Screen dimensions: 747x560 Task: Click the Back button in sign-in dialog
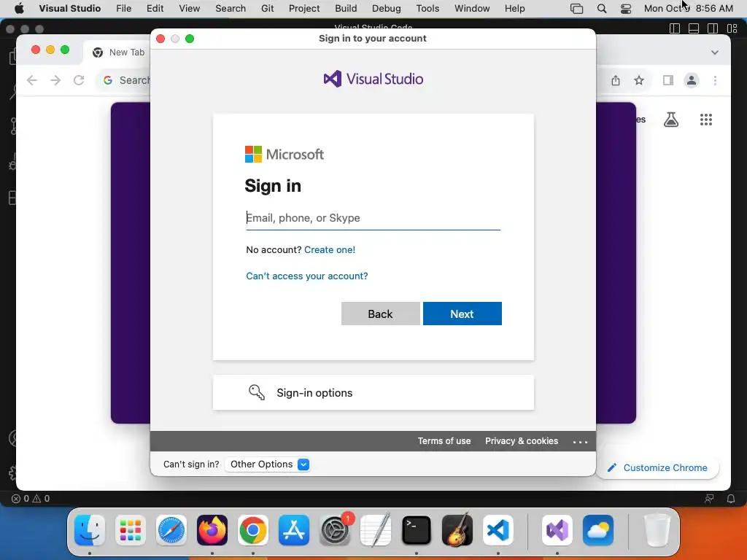pyautogui.click(x=380, y=314)
